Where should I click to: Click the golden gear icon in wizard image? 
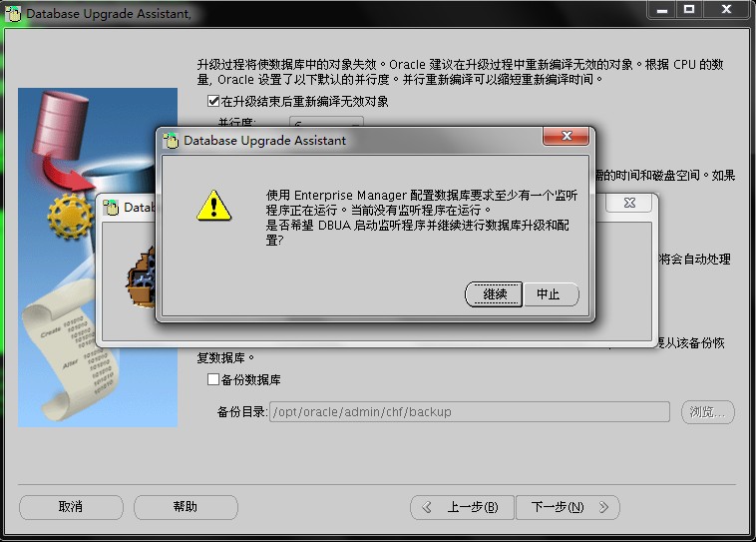(x=71, y=216)
